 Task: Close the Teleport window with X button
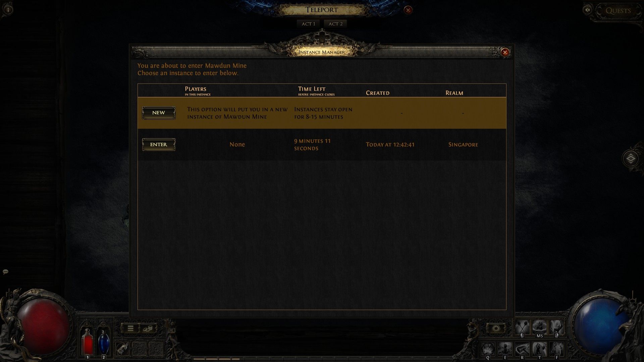(408, 10)
